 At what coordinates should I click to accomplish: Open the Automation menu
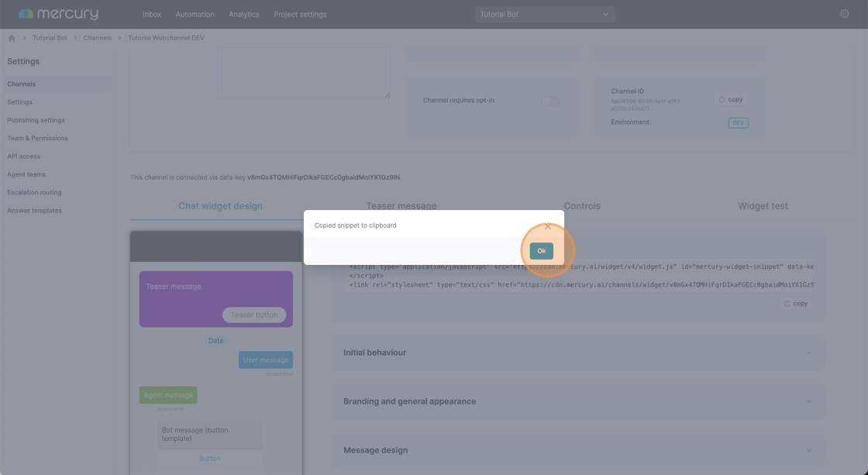195,15
